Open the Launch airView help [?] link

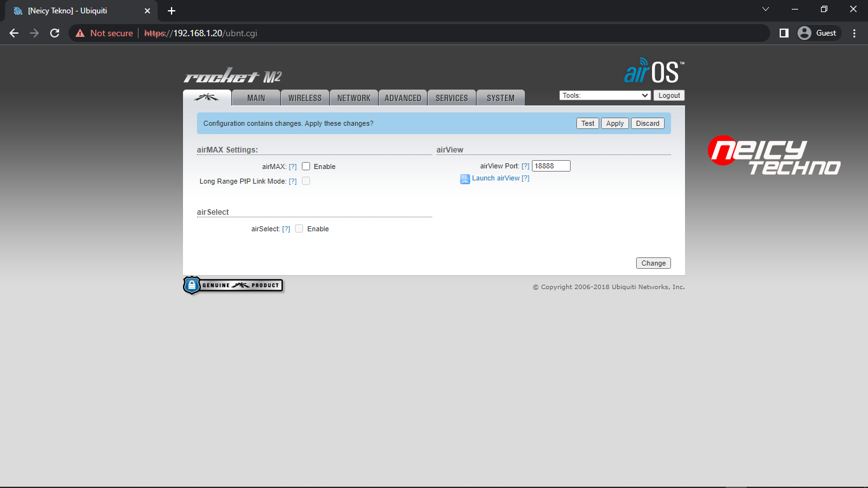coord(526,178)
